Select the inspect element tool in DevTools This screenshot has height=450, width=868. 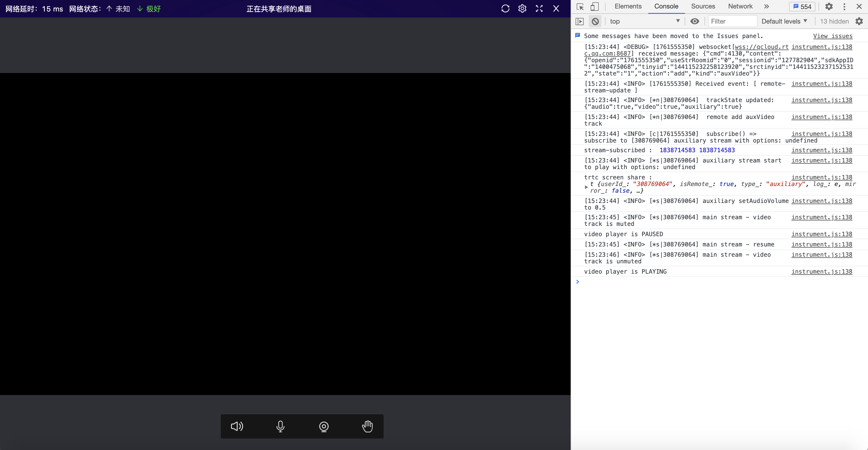click(580, 6)
